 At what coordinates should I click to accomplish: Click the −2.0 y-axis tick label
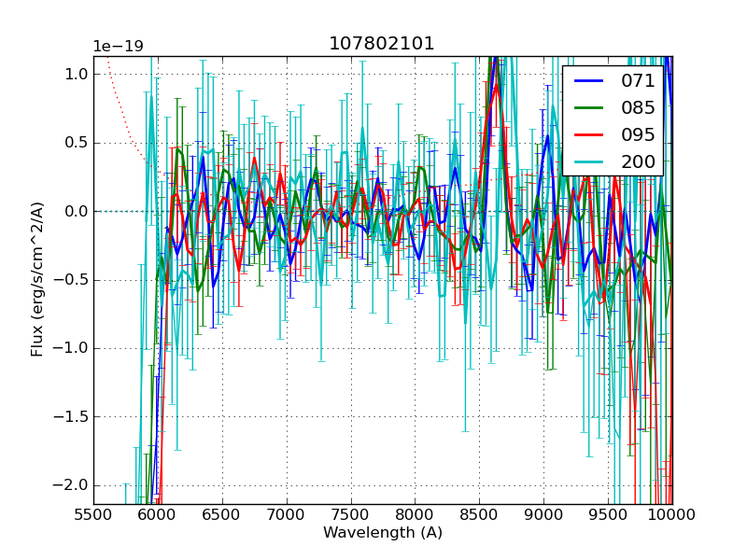coord(72,485)
